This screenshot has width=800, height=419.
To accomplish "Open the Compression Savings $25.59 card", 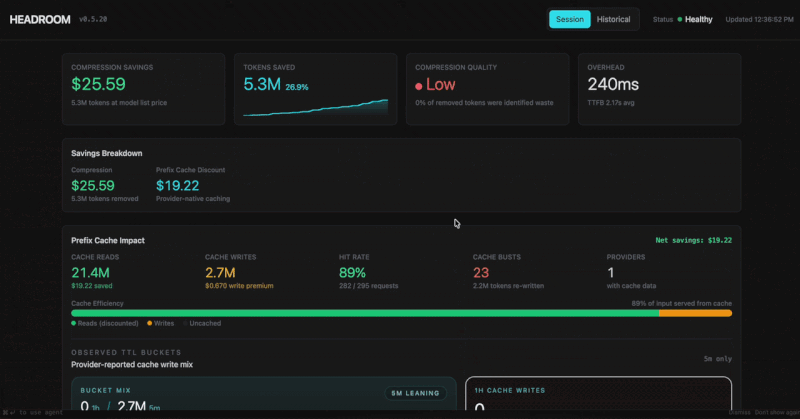I will (143, 89).
